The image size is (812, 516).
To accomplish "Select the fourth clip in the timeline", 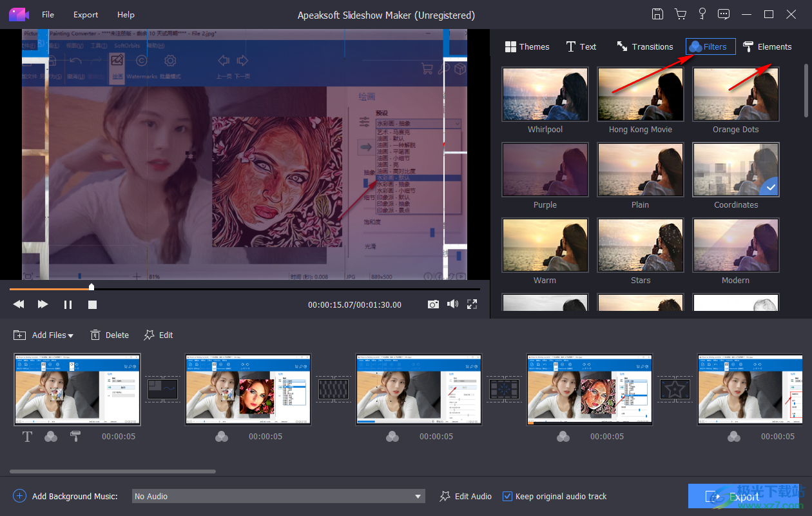I will (590, 389).
